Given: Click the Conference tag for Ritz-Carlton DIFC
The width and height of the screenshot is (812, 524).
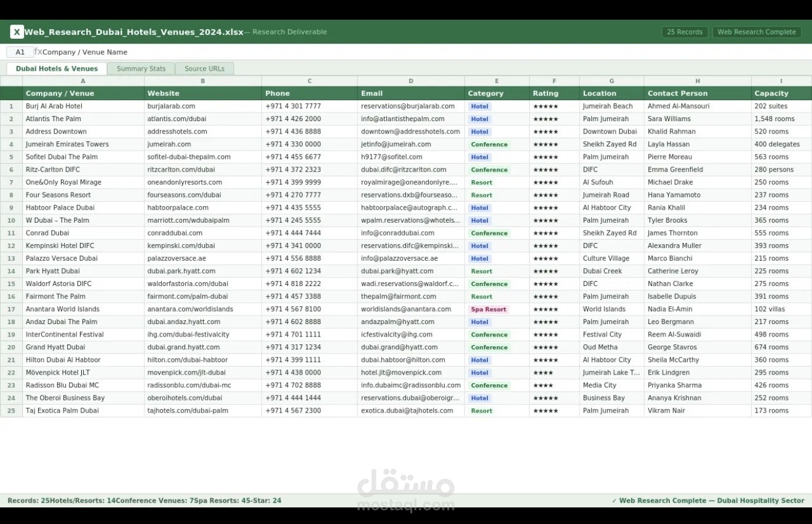Looking at the screenshot, I should pos(489,170).
